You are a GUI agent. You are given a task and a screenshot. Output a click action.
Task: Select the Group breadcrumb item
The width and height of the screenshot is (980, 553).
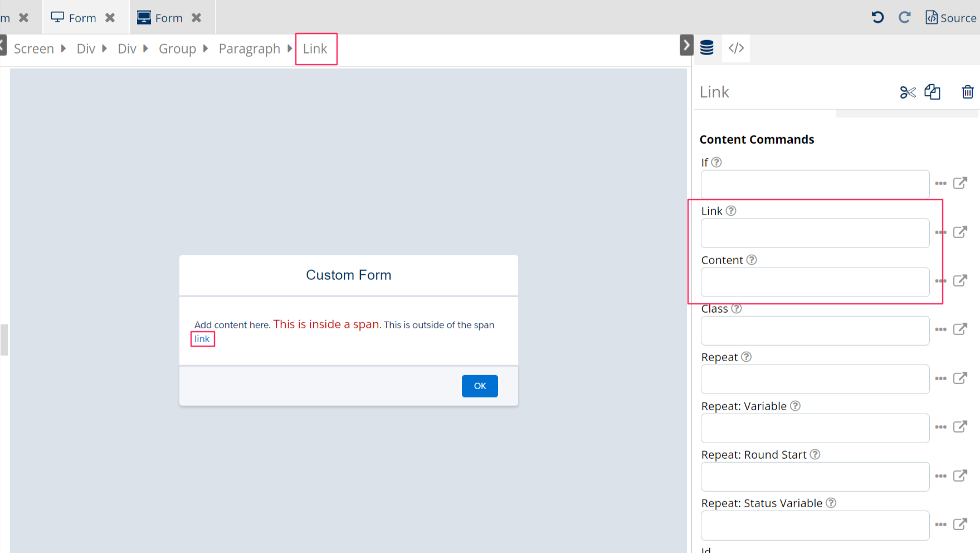point(177,49)
